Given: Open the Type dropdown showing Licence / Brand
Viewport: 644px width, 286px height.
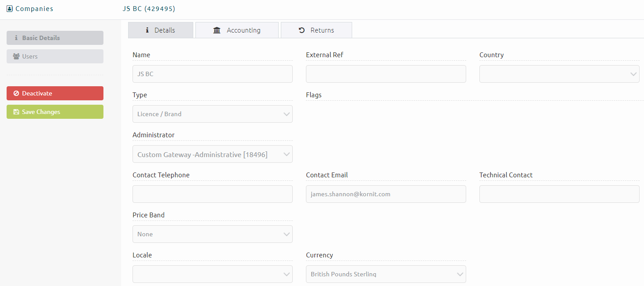Looking at the screenshot, I should coord(213,114).
